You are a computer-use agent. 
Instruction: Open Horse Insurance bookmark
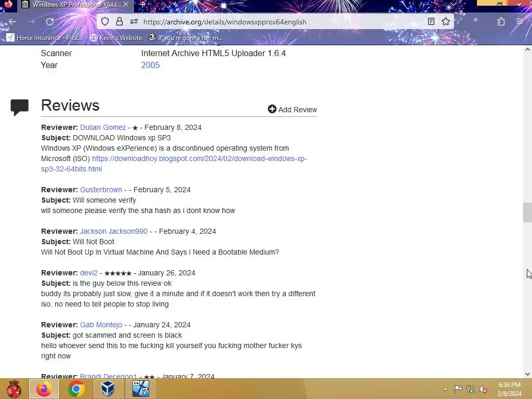tap(45, 37)
